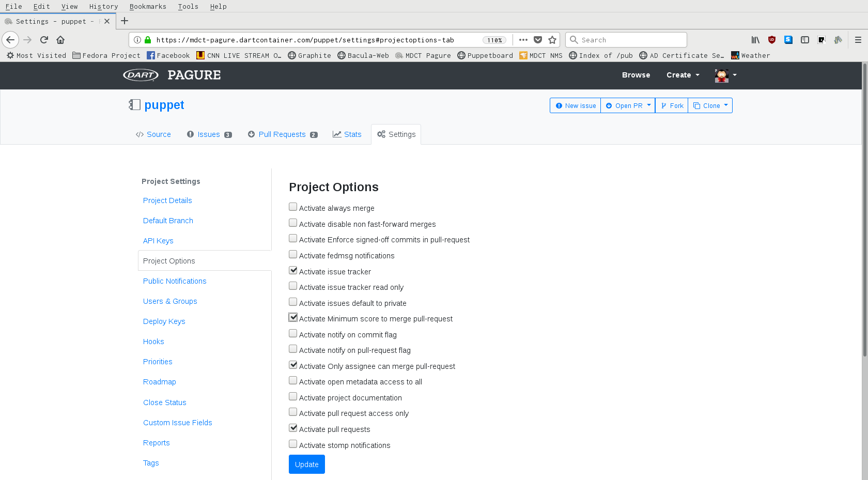Open the Firefox hamburger menu
This screenshot has width=868, height=480.
(x=858, y=40)
